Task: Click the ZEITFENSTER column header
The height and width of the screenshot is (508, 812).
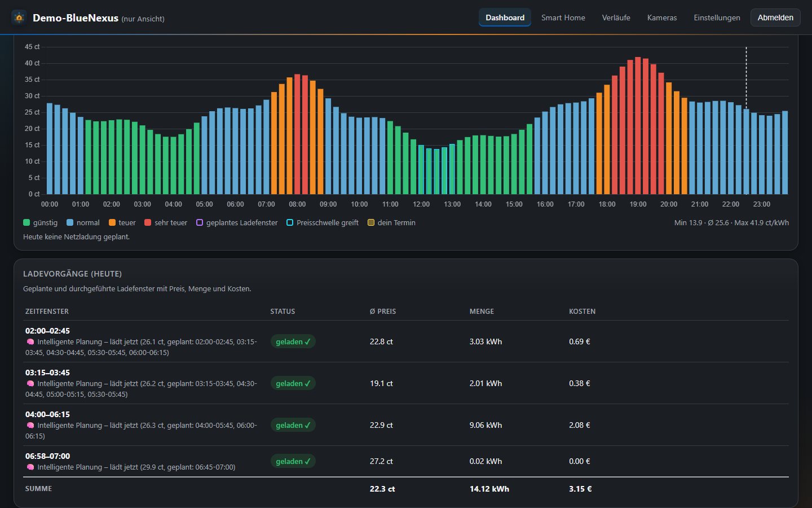Action: tap(47, 312)
